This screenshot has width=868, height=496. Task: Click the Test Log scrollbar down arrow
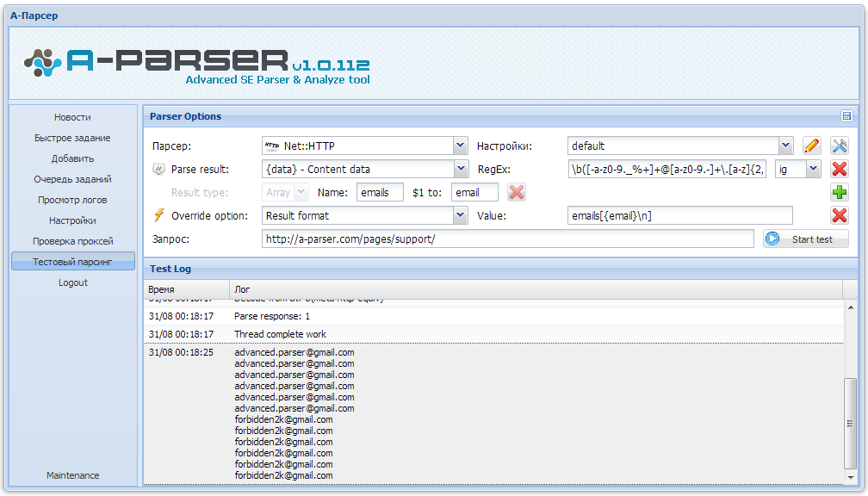[850, 478]
